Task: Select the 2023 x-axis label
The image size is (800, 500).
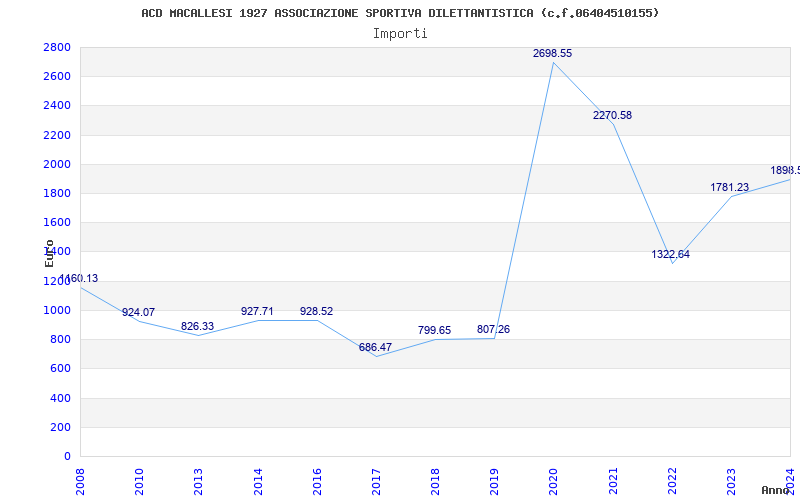Action: click(731, 482)
